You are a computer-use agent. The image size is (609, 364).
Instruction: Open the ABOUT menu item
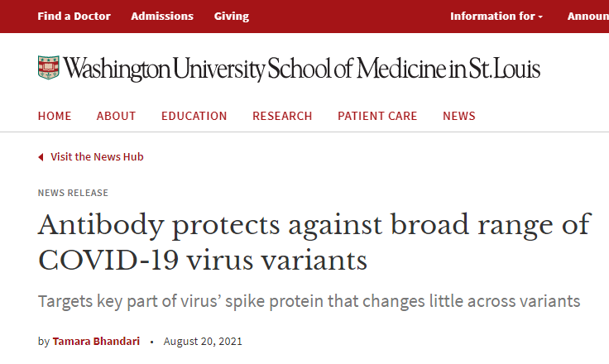coord(116,116)
